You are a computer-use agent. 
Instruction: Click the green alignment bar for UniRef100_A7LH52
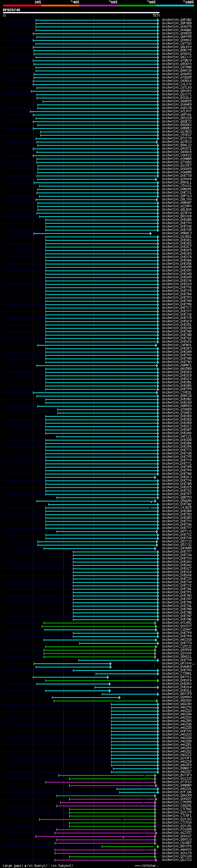click(x=100, y=623)
